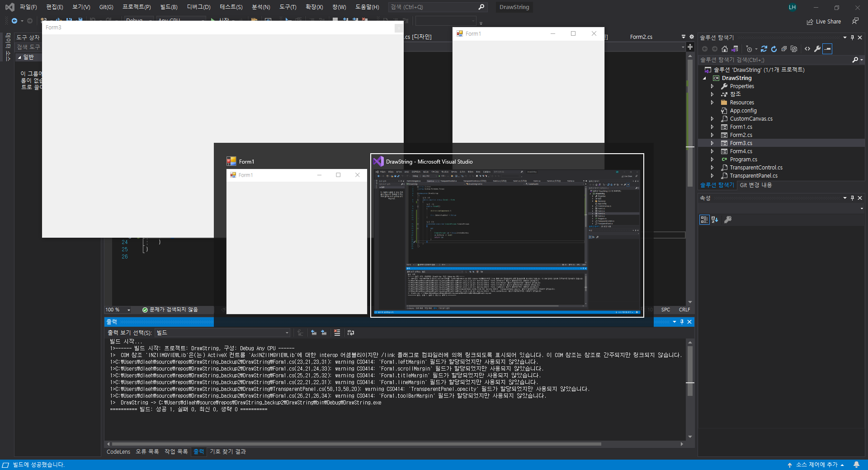Image resolution: width=868 pixels, height=470 pixels.
Task: Click Output horizontal scrollbar
Action: point(357,444)
